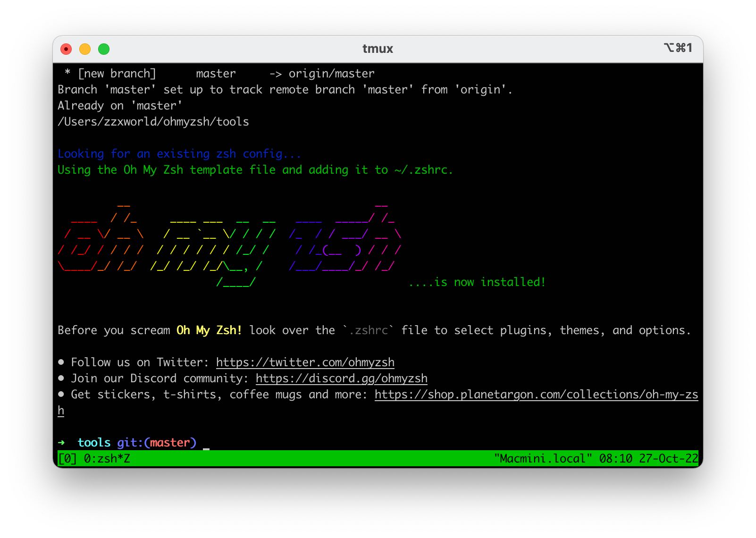Open the Oh My Zsh Twitter link
Image resolution: width=756 pixels, height=538 pixels.
pos(304,362)
